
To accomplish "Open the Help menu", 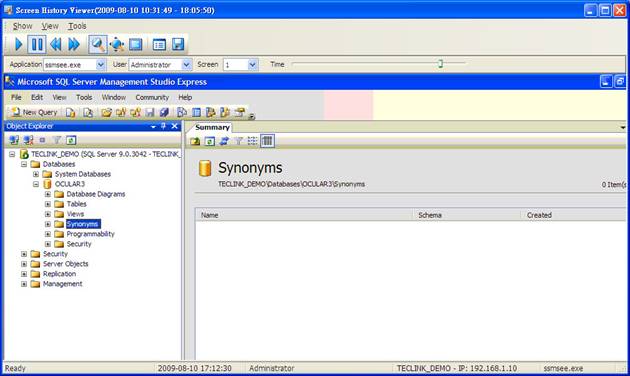I will click(185, 97).
